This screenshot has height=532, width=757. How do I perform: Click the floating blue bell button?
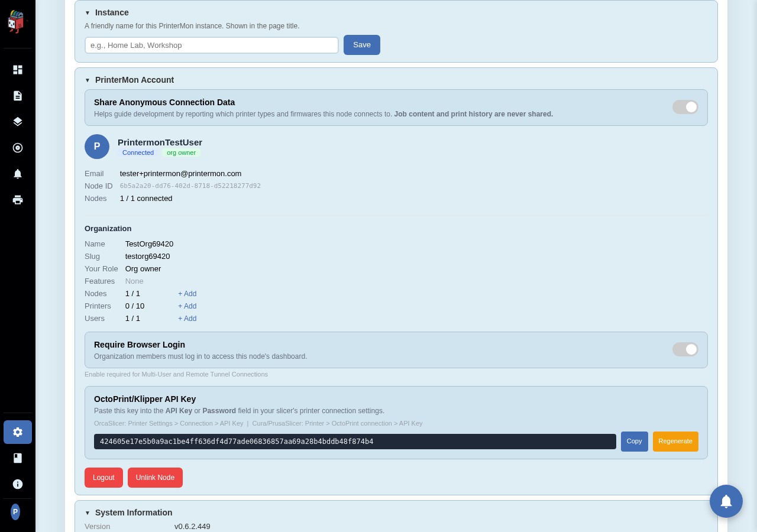point(726,501)
